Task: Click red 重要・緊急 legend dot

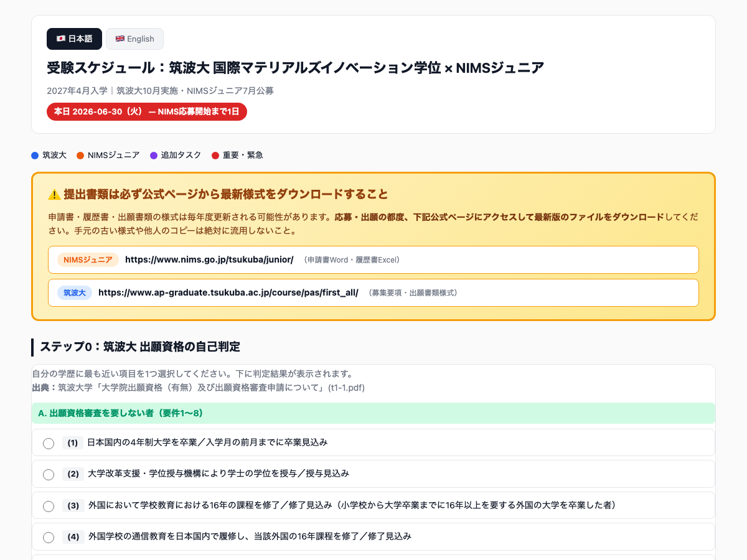Action: pos(215,155)
